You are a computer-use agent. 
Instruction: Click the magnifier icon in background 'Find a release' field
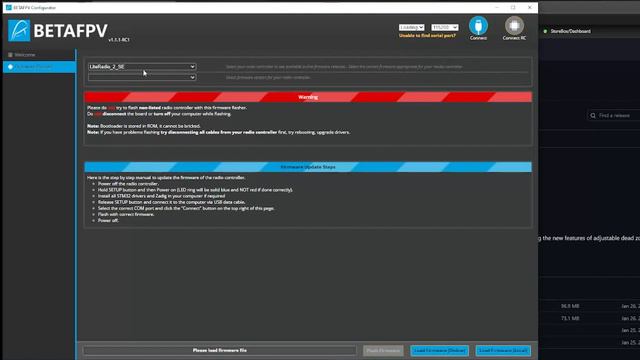(593, 116)
